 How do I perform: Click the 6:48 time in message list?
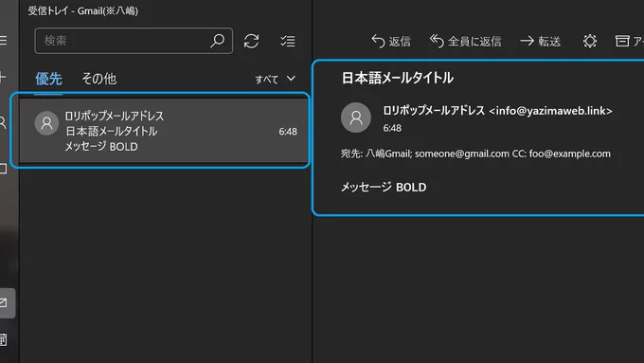click(x=288, y=132)
